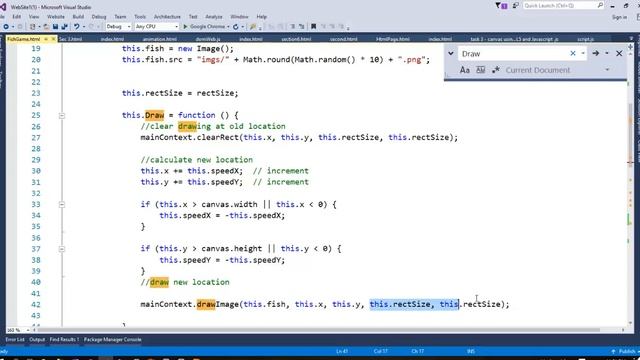Open the Website menu
The height and width of the screenshot is (360, 640).
tap(56, 17)
